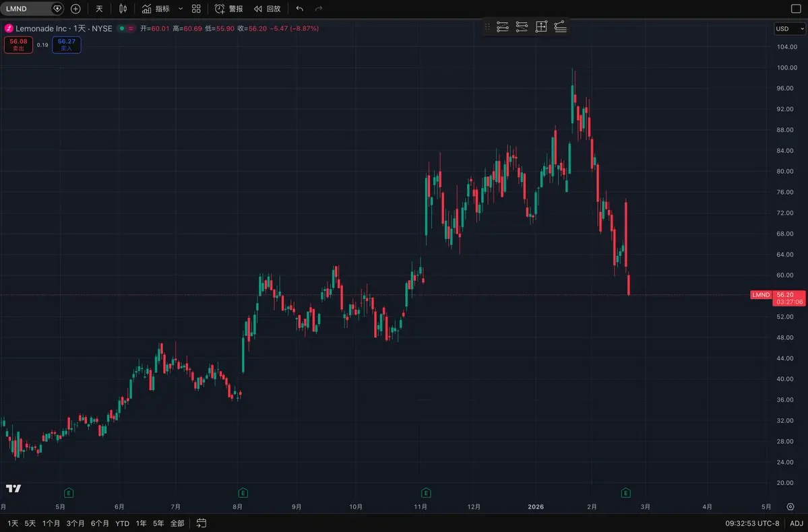This screenshot has width=808, height=532.
Task: Click the 56.20 current price tag
Action: [x=789, y=298]
